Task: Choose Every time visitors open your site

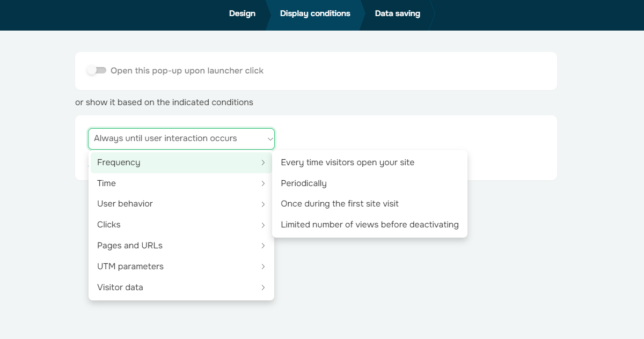Action: tap(347, 163)
